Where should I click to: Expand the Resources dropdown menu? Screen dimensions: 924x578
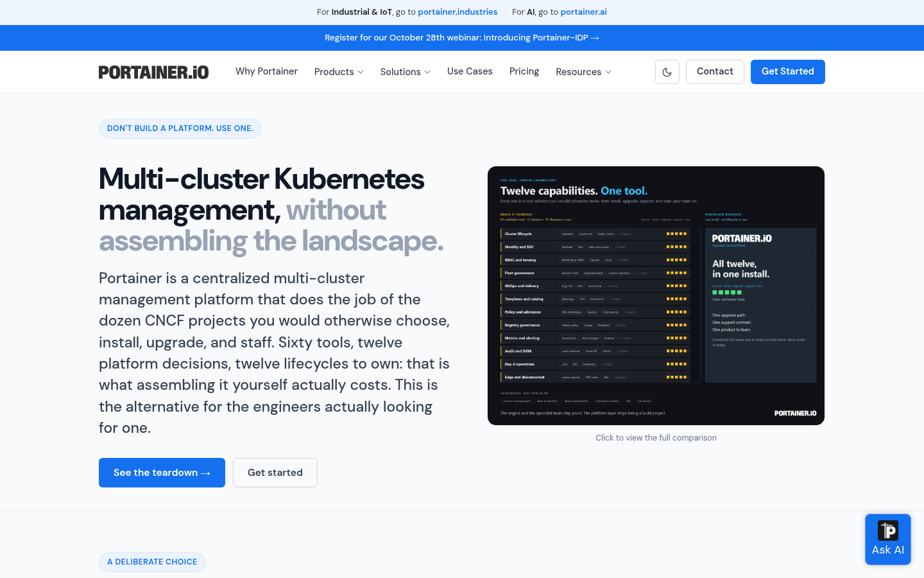pos(583,72)
